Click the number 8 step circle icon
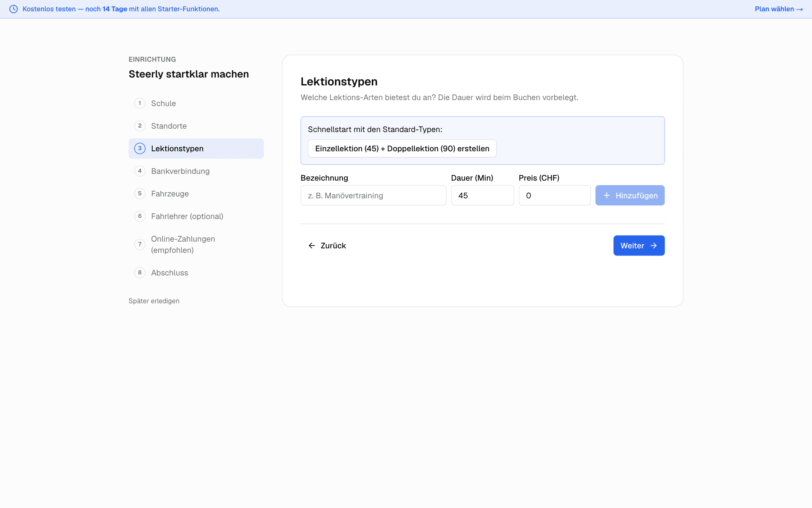 pos(140,272)
